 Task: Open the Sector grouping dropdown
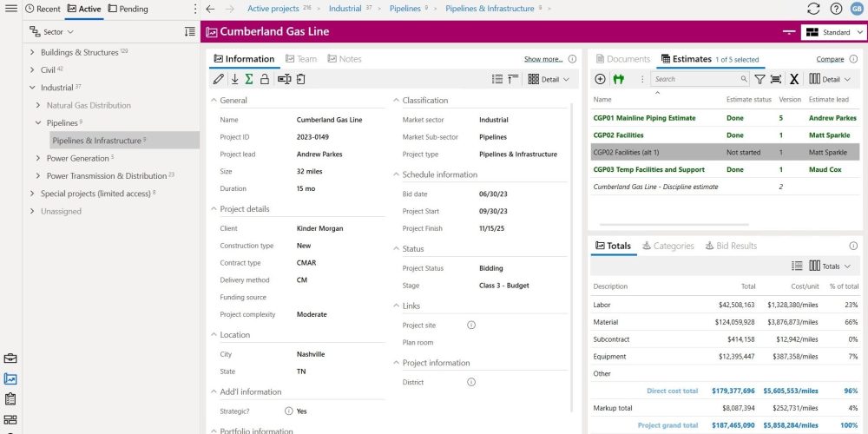(51, 32)
